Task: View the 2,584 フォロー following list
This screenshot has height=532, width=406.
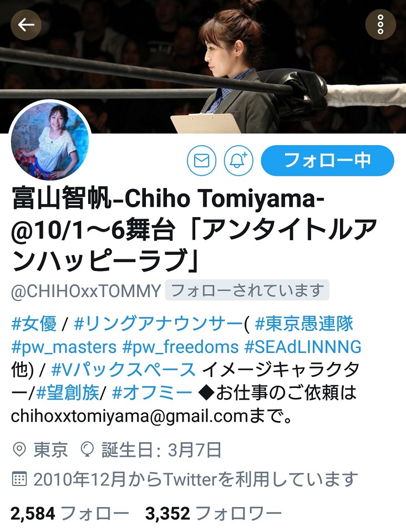Action: [69, 513]
